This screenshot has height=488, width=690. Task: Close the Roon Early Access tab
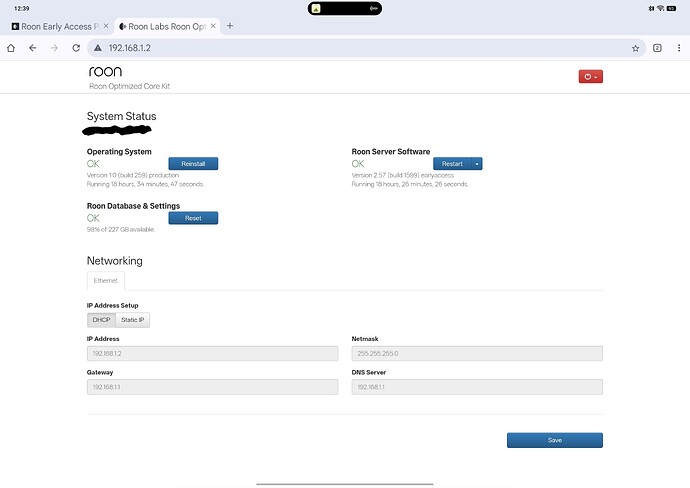coord(106,26)
